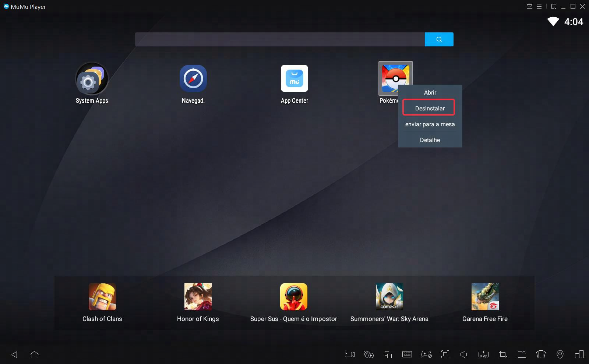Select the Pokémon GO app icon
Image resolution: width=589 pixels, height=364 pixels.
[x=396, y=78]
